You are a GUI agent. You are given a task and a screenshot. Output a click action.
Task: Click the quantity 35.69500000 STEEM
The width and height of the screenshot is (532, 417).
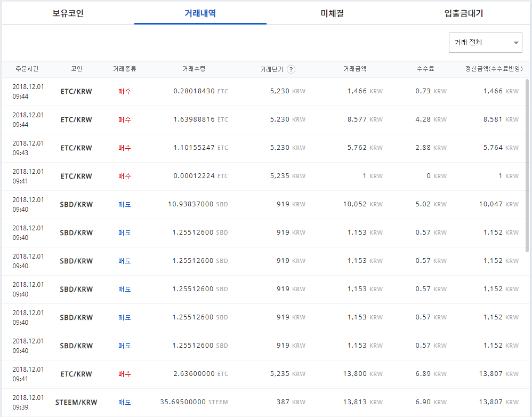(x=194, y=402)
